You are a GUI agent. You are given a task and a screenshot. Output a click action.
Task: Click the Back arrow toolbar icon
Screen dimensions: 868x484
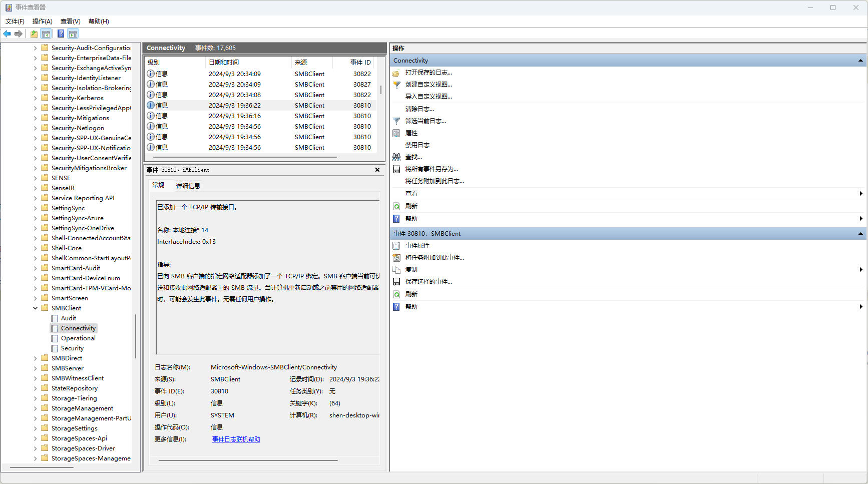(7, 34)
